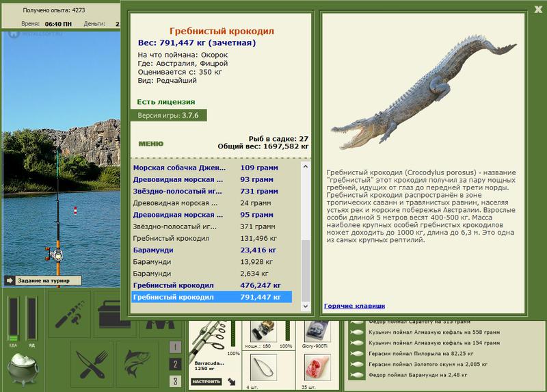Click the scrollbar up arrow in fish list
This screenshot has width=547, height=392.
point(305,166)
